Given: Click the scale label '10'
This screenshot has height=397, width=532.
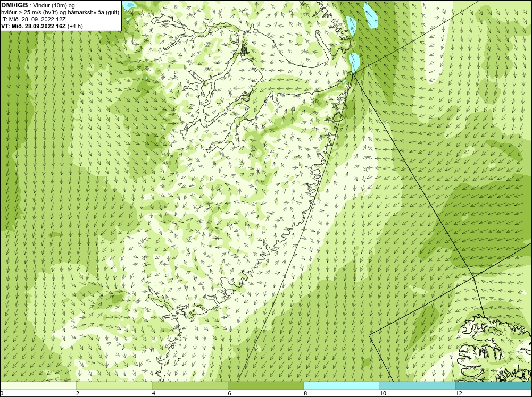Looking at the screenshot, I should pyautogui.click(x=383, y=393).
